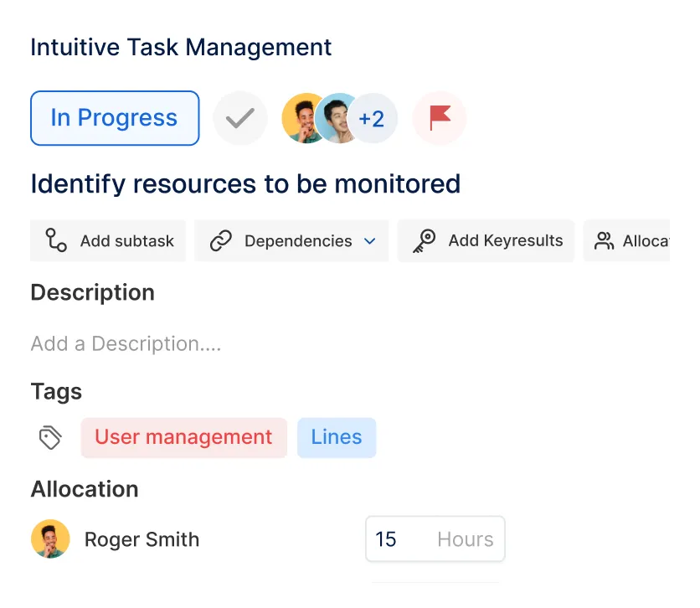This screenshot has width=700, height=608.
Task: Select the Add Keyresults key icon
Action: click(x=424, y=240)
